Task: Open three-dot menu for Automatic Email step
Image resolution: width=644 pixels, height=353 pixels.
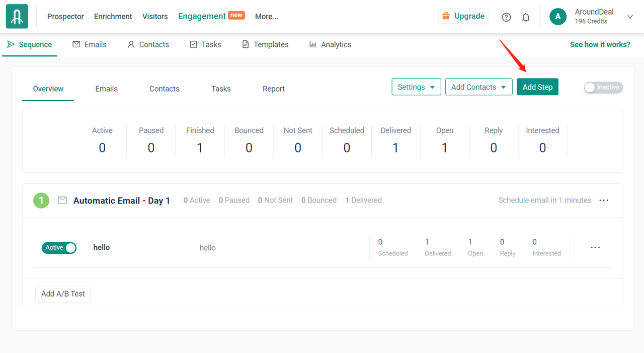Action: (604, 200)
